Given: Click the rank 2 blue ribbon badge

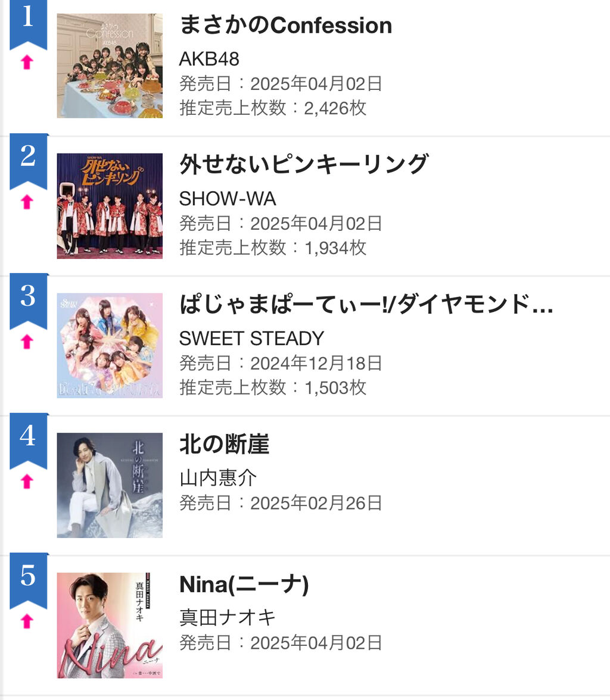Looking at the screenshot, I should (x=29, y=161).
